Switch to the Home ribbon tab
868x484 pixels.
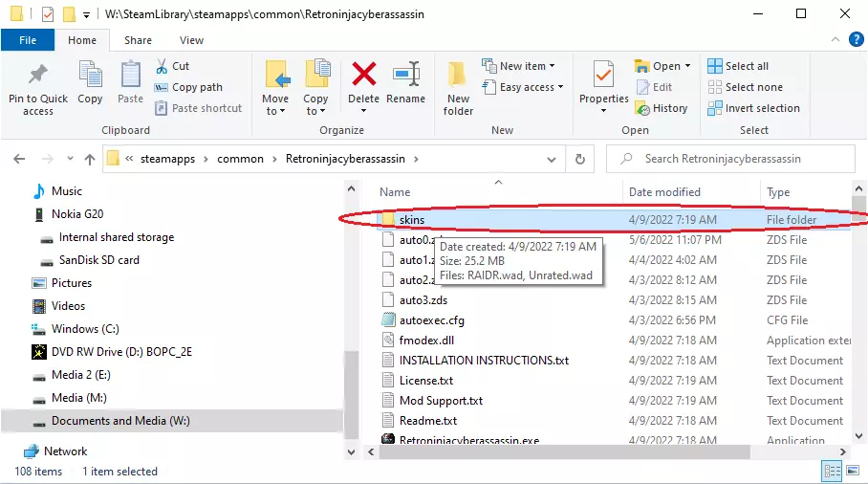click(82, 40)
